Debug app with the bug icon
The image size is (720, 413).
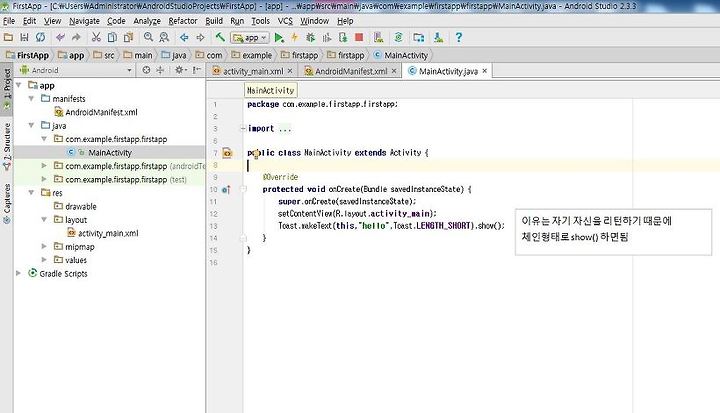(310, 37)
